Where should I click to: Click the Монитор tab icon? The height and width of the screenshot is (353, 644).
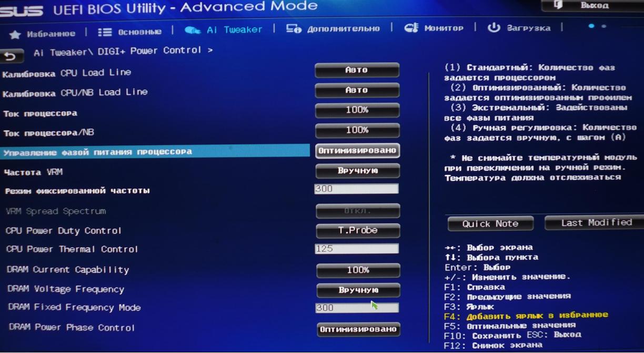click(x=411, y=28)
